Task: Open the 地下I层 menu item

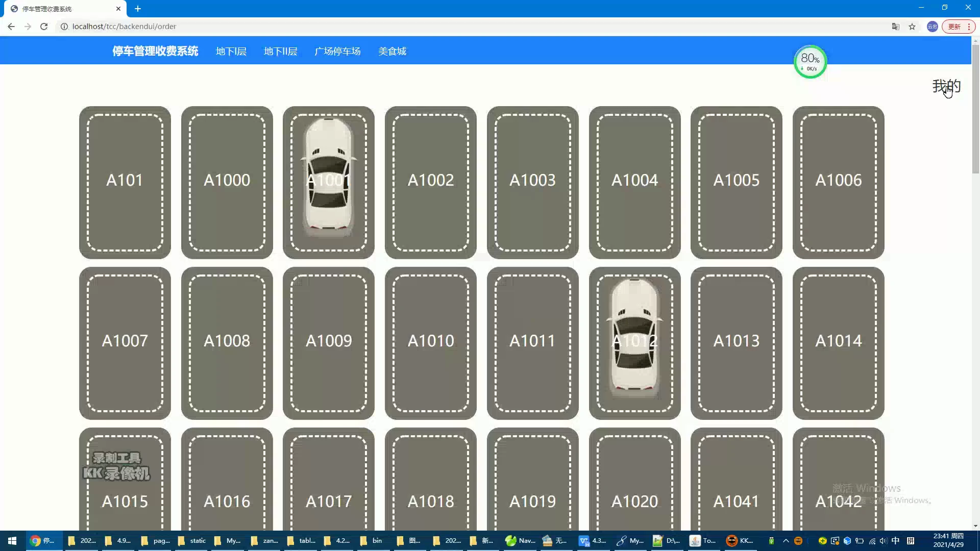Action: (x=231, y=52)
